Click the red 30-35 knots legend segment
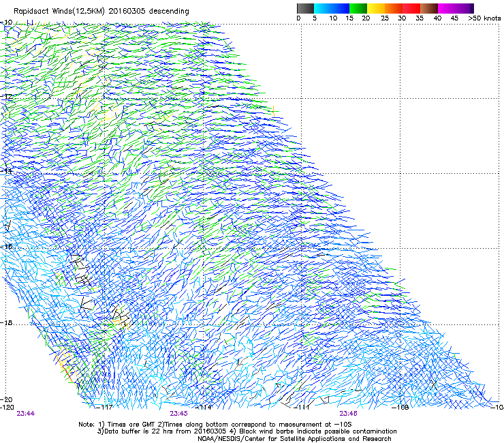 pyautogui.click(x=411, y=8)
